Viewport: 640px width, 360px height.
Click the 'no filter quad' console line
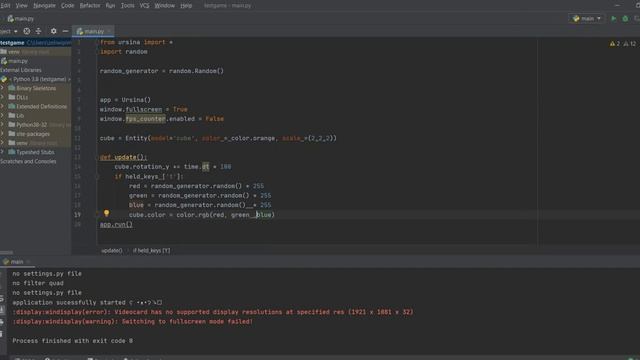(x=38, y=283)
